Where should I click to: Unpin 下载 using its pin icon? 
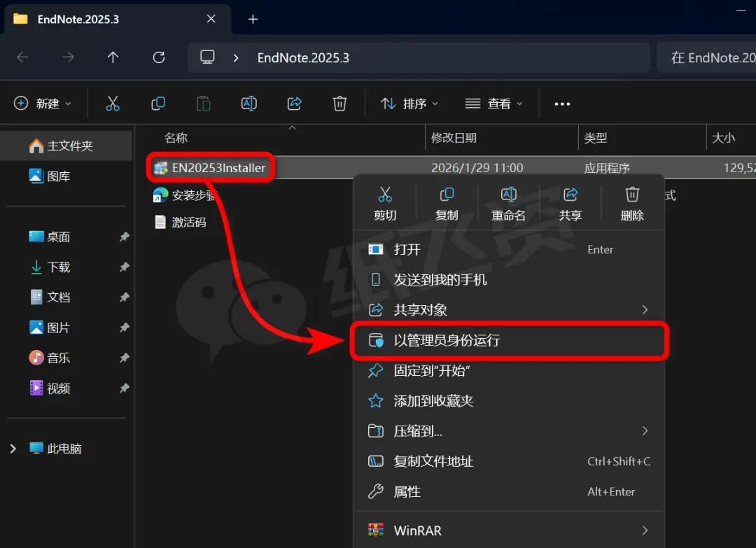[x=125, y=267]
